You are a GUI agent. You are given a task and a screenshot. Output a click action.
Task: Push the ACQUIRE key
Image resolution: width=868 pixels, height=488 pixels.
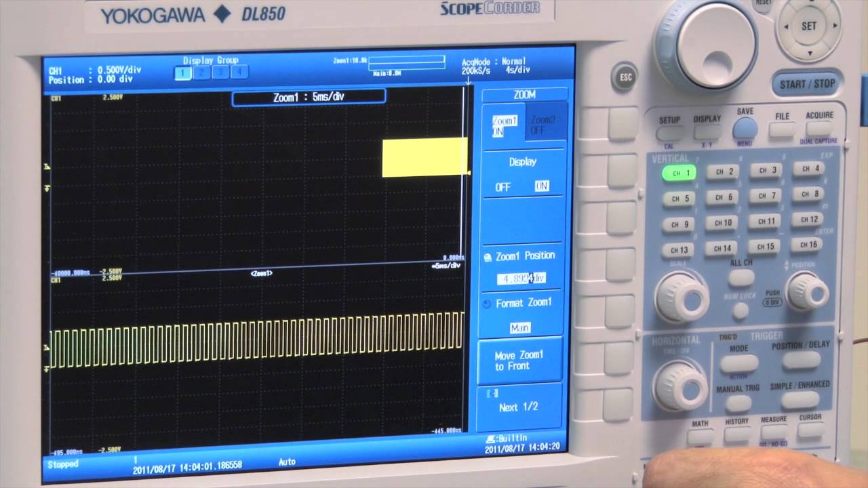click(x=819, y=128)
